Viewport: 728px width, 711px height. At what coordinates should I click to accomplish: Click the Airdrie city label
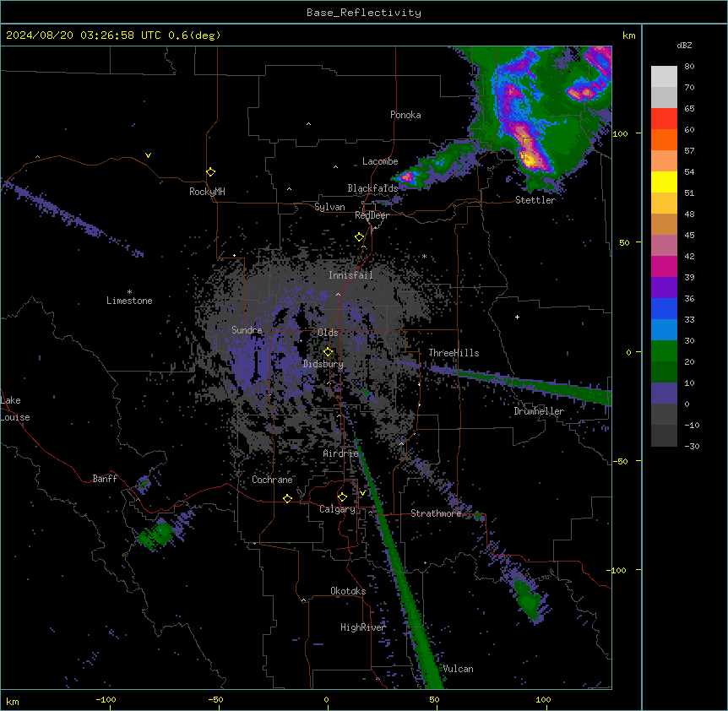340,453
